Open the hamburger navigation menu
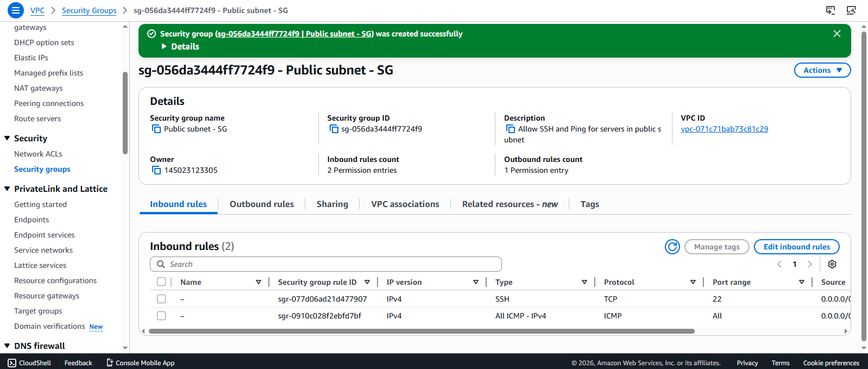868x369 pixels. coord(15,10)
